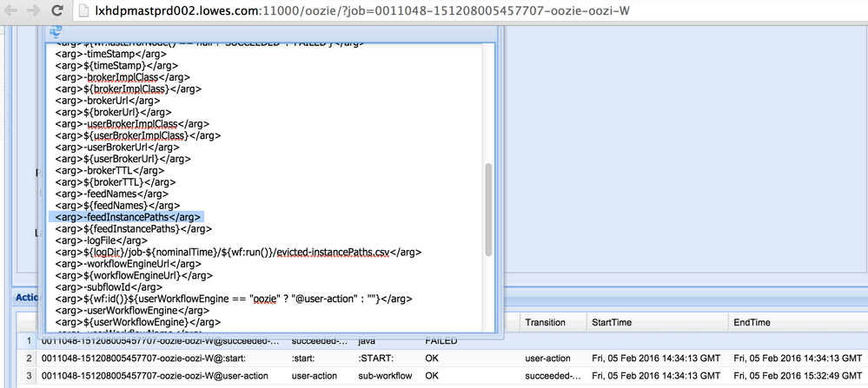Click the ${timeStamp} arg line

117,66
